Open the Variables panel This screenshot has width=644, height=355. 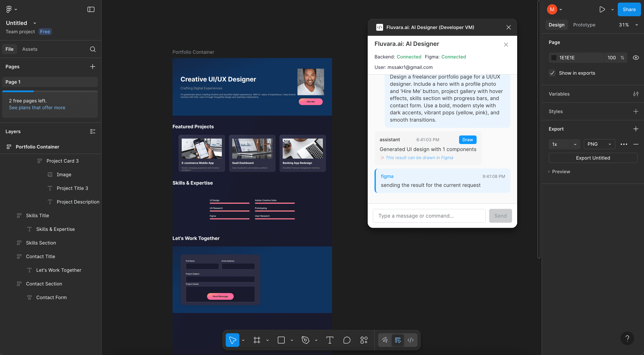636,94
